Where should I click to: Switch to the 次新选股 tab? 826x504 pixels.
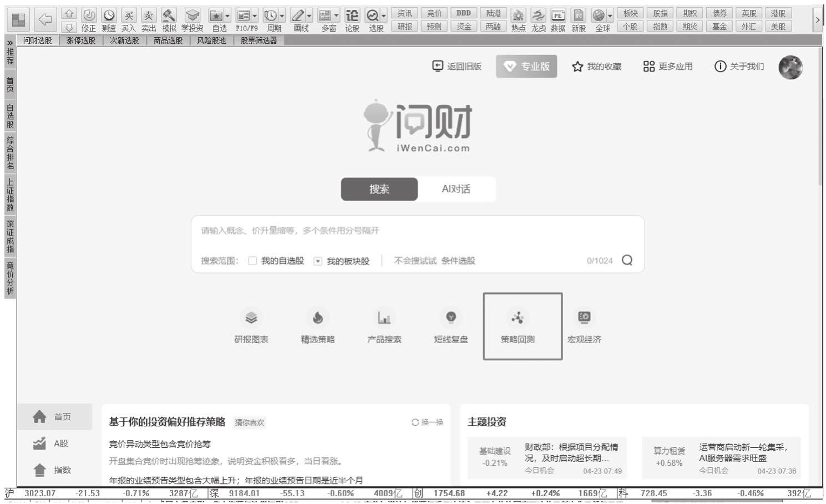(x=124, y=40)
